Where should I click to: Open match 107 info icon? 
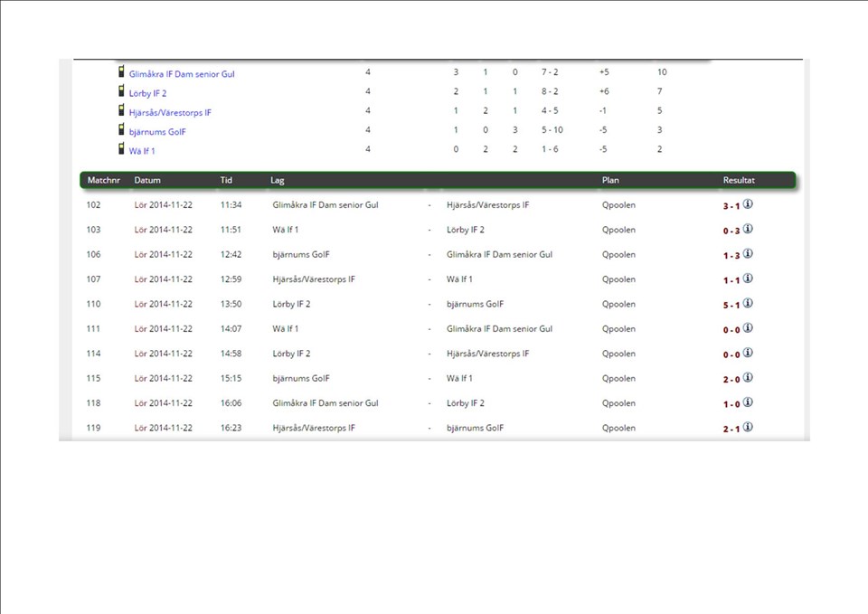(x=748, y=279)
